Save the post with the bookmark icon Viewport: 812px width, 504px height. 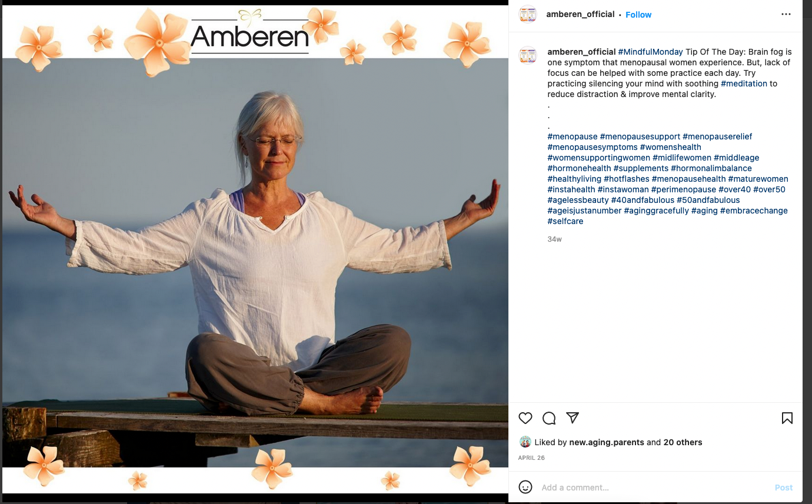[x=787, y=418]
